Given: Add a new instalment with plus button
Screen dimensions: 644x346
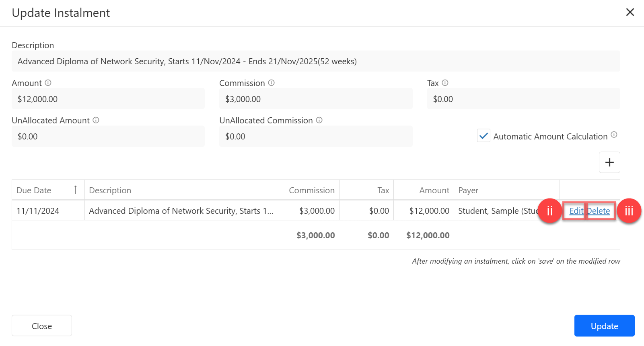Looking at the screenshot, I should point(609,162).
